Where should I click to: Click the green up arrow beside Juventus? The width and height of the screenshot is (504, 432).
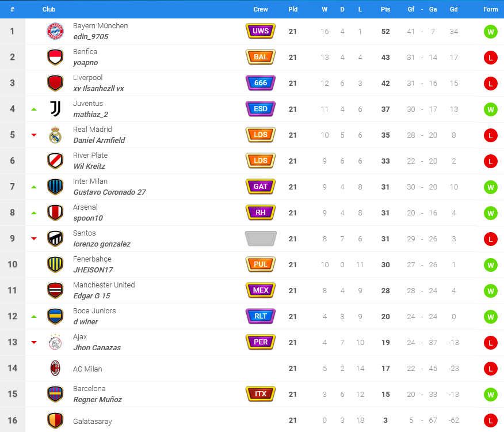[x=34, y=109]
